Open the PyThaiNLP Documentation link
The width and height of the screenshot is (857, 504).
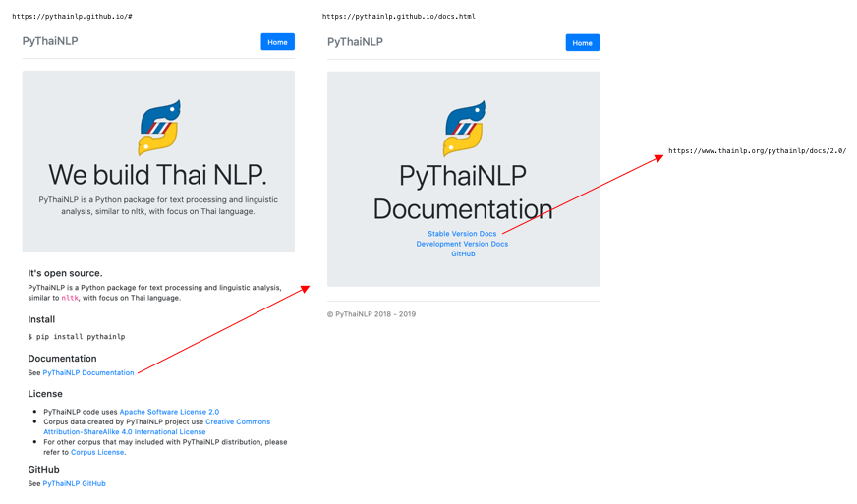coord(88,372)
